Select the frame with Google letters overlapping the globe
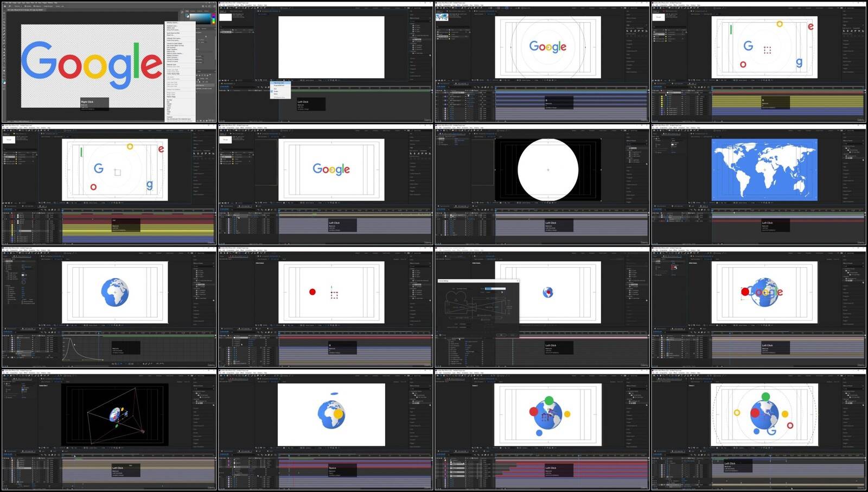 (x=758, y=307)
